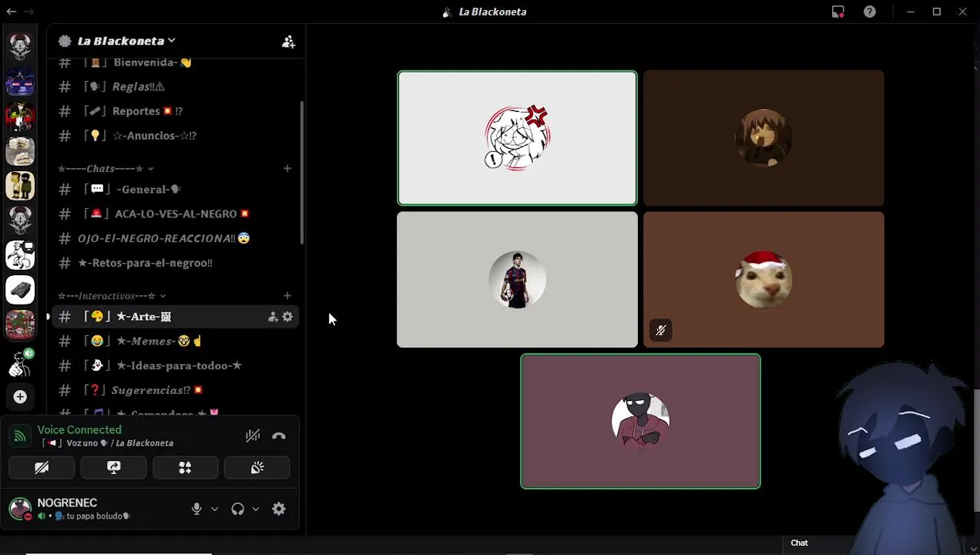Select the top server icon in the server list

(x=20, y=47)
